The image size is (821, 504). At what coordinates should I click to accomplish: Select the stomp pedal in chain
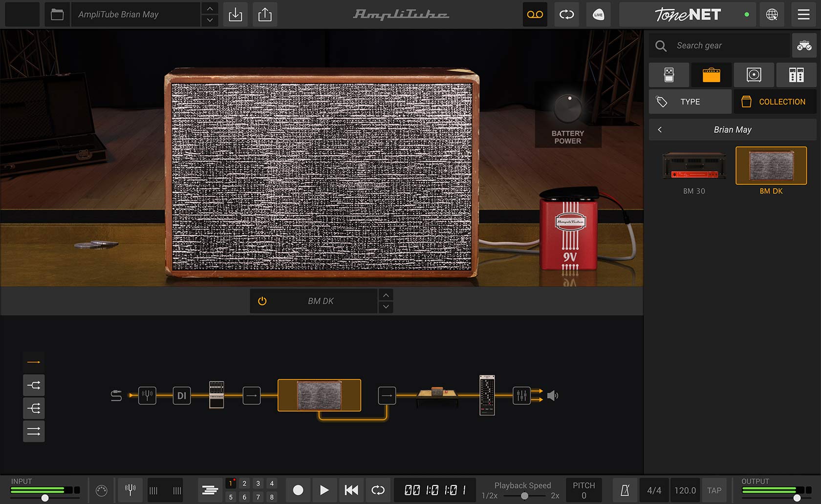coord(216,395)
